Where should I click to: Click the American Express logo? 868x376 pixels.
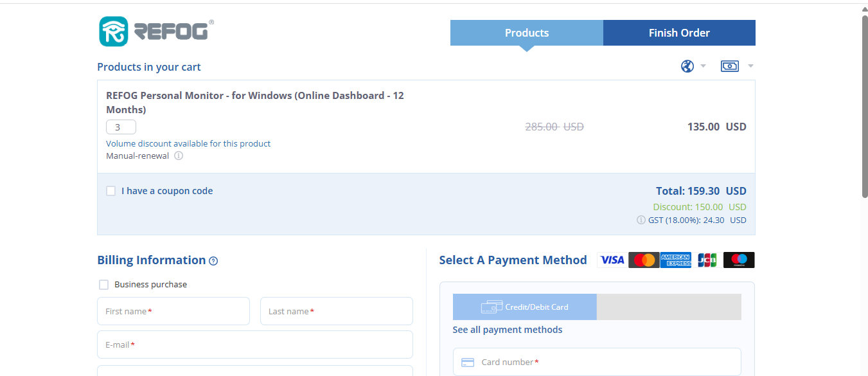click(676, 260)
